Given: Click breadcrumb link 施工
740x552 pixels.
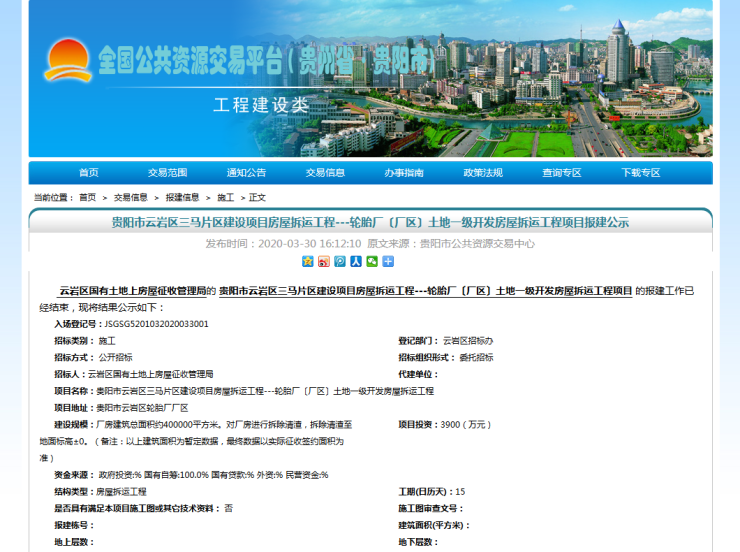Looking at the screenshot, I should pos(226,198).
